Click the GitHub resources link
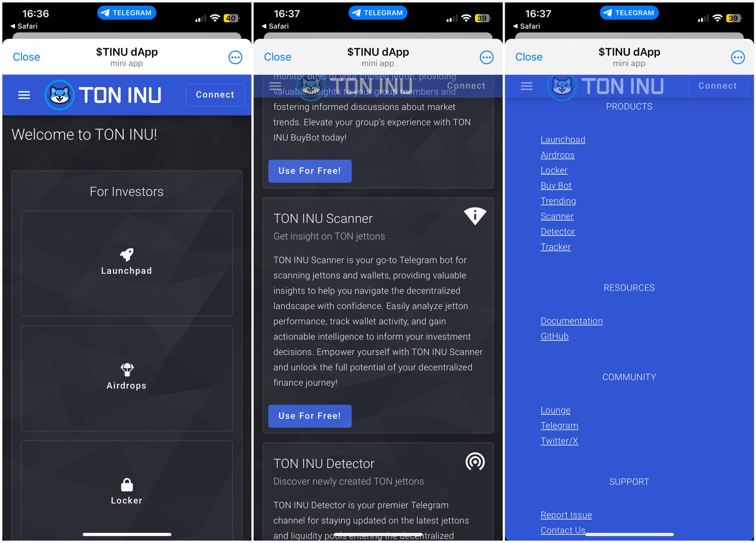Image resolution: width=756 pixels, height=543 pixels. point(553,336)
